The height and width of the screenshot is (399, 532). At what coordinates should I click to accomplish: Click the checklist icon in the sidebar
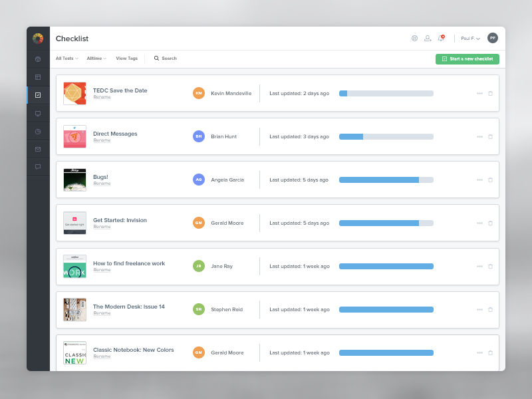pos(38,95)
